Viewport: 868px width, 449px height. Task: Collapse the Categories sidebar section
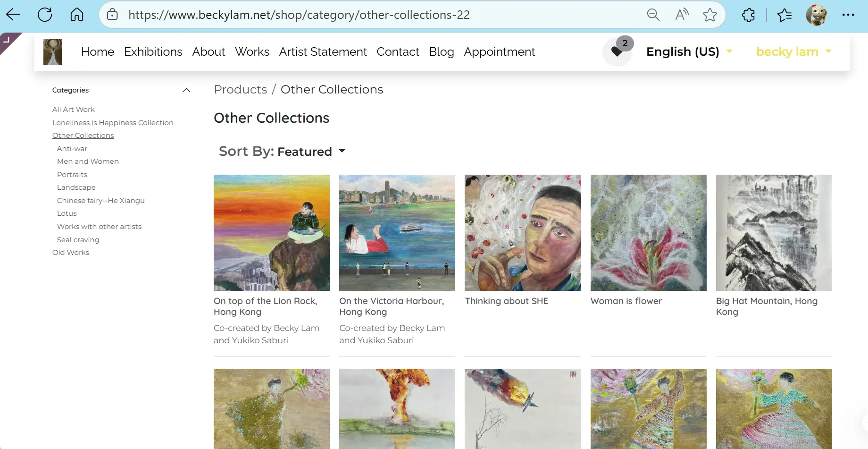(186, 90)
